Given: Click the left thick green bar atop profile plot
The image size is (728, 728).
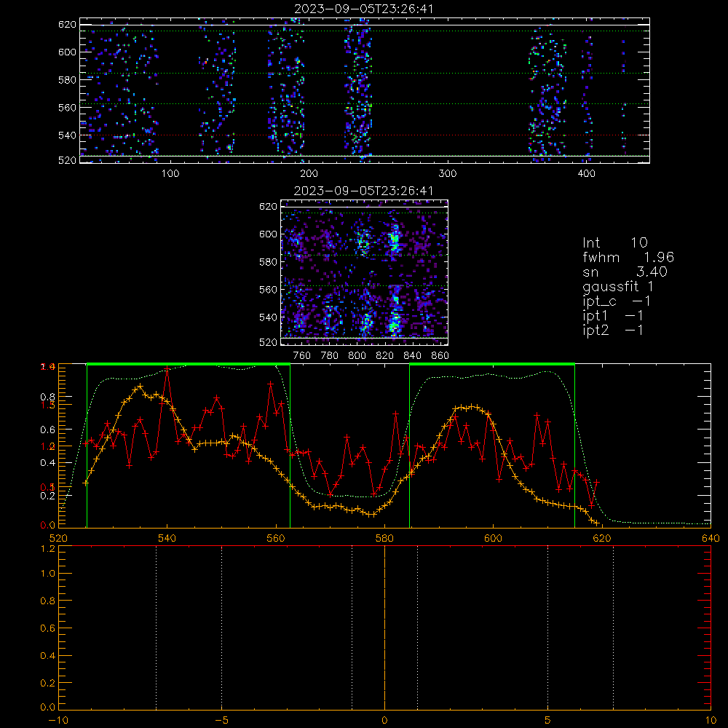Looking at the screenshot, I should pos(189,365).
